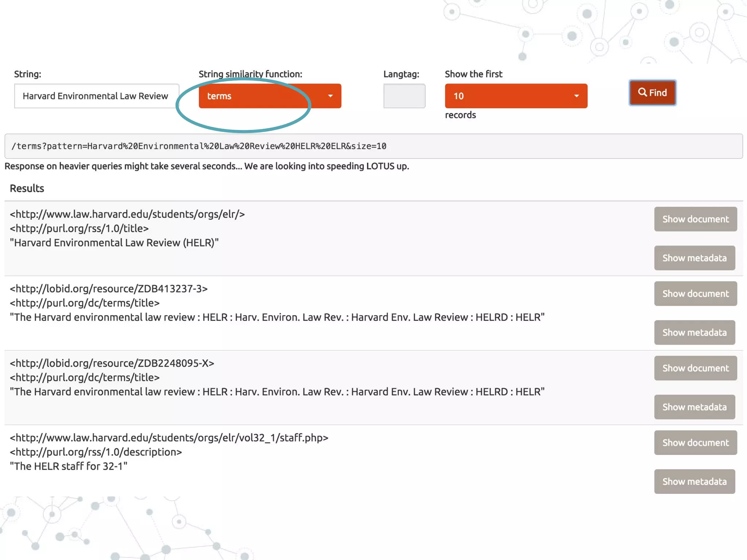747x560 pixels.
Task: Click the caret arrow on records dropdown
Action: click(576, 96)
